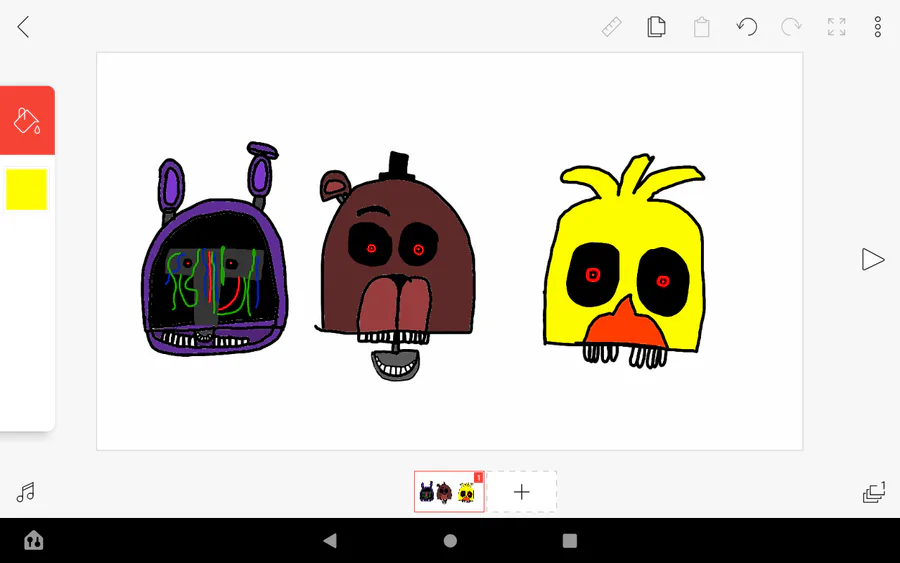Select frame 1 thumbnail in timeline

[x=449, y=492]
